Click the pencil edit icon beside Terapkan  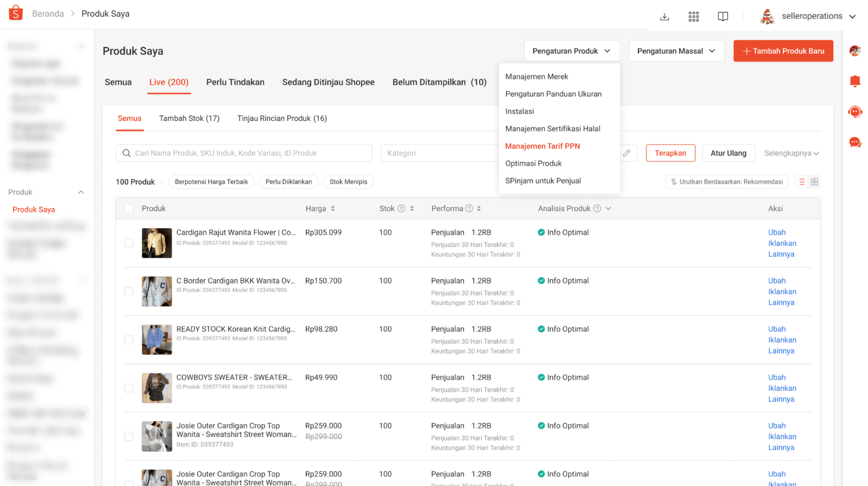[x=627, y=153]
